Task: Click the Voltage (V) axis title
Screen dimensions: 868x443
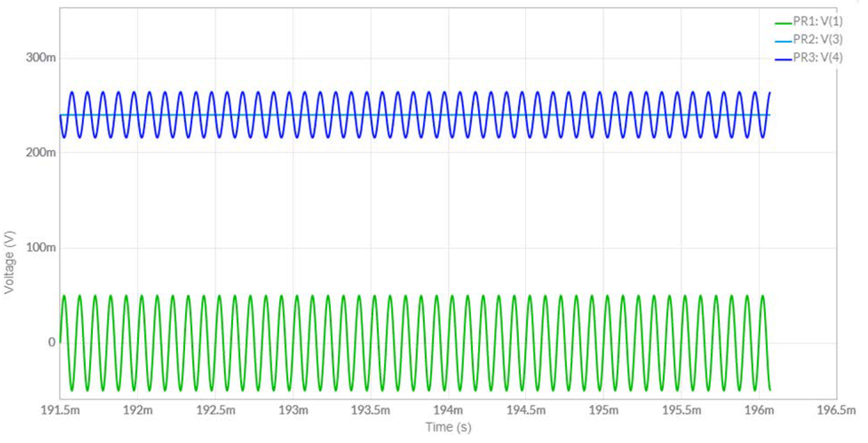Action: coord(9,262)
